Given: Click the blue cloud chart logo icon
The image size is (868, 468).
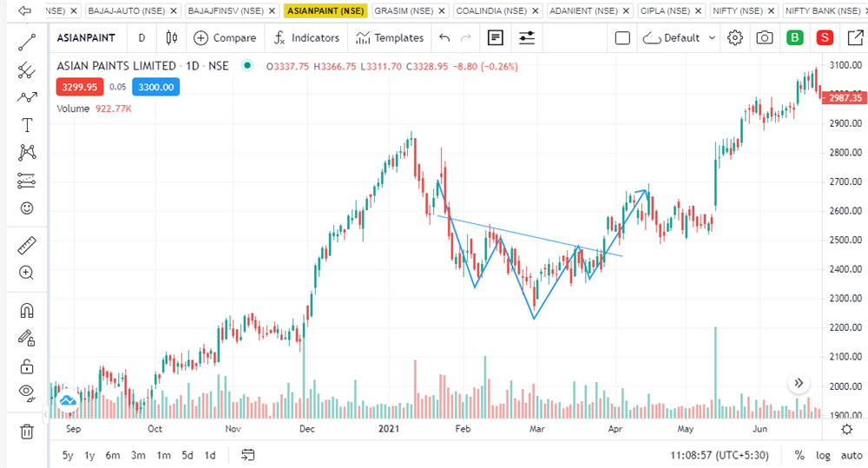Looking at the screenshot, I should pos(68,400).
